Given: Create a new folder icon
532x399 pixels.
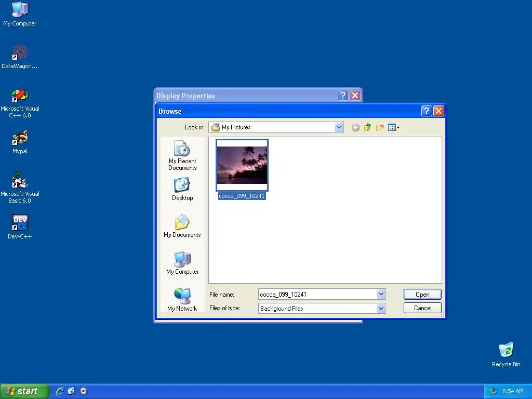Looking at the screenshot, I should [380, 128].
